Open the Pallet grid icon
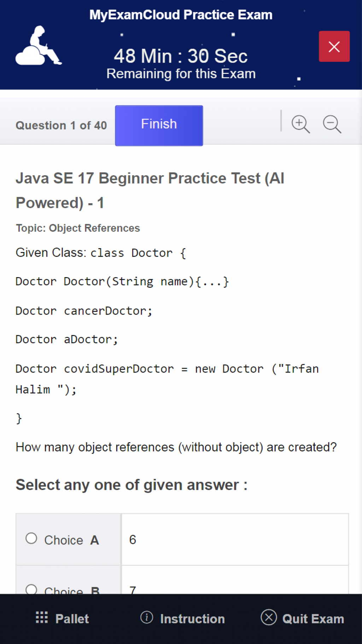 click(42, 617)
